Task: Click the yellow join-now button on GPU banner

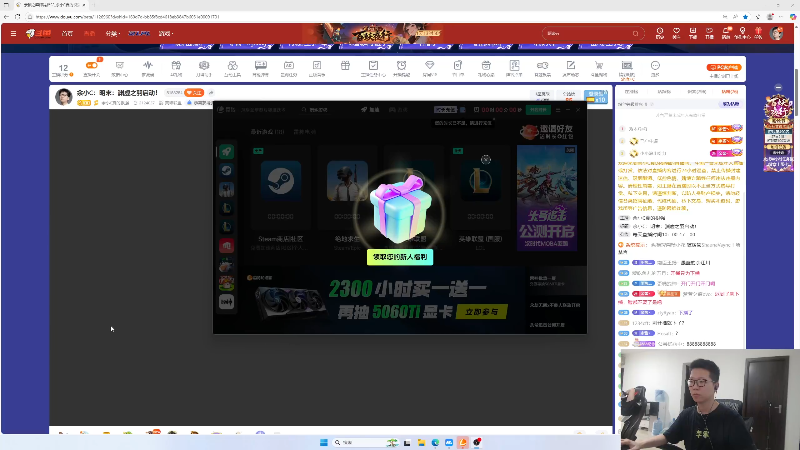Action: 482,312
